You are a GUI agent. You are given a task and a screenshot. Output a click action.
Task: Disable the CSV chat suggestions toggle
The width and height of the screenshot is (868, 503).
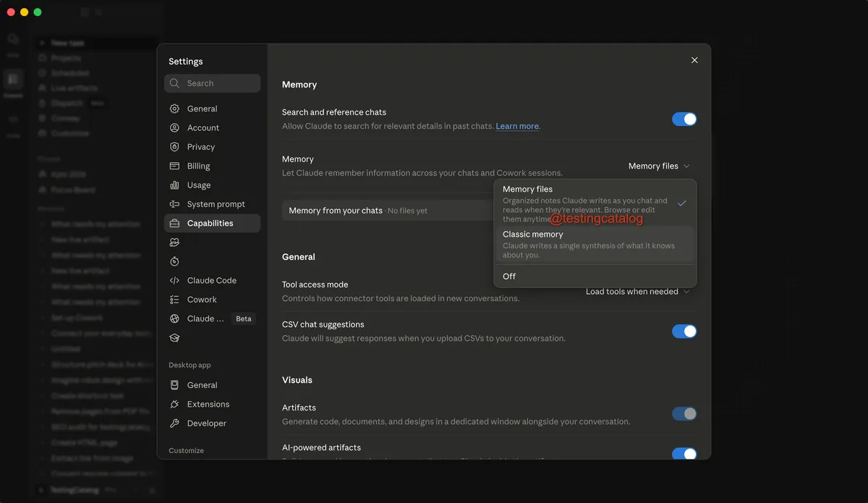coord(684,331)
